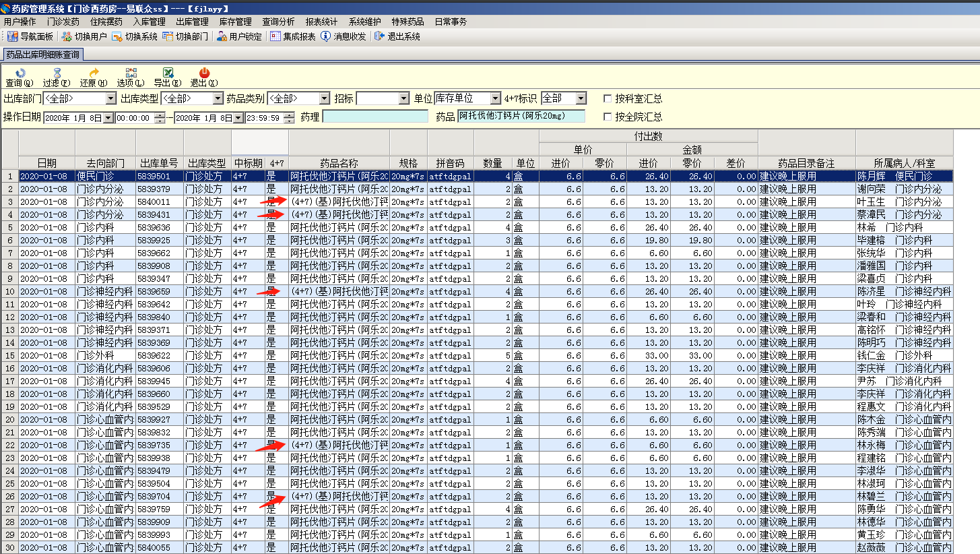Click the 还原 (Restore) arrow icon
The height and width of the screenshot is (554, 980).
pyautogui.click(x=94, y=73)
